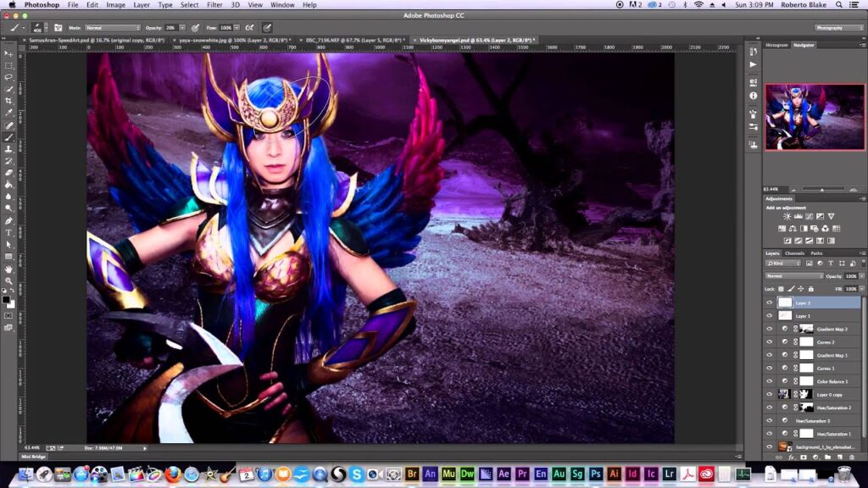Hide the Hue/Saturation 2 layer

[769, 408]
